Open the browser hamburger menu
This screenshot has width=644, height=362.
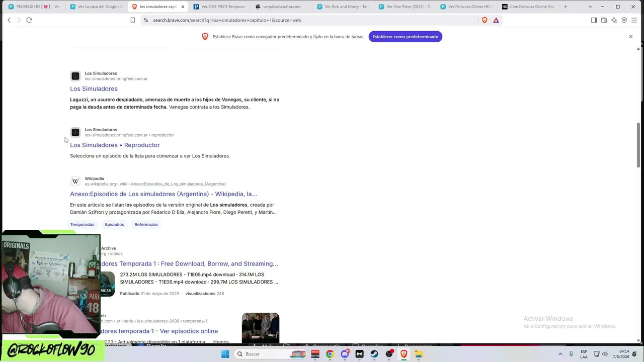point(634,20)
